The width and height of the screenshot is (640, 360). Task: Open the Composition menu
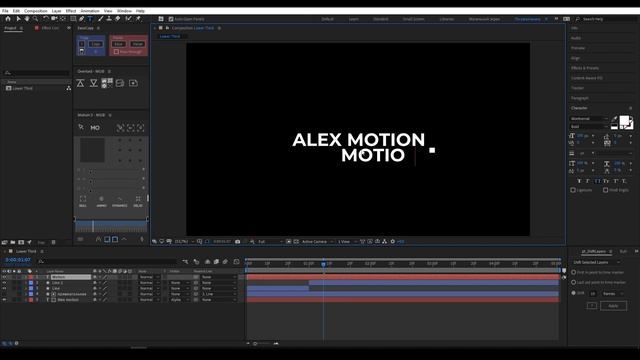tap(36, 11)
